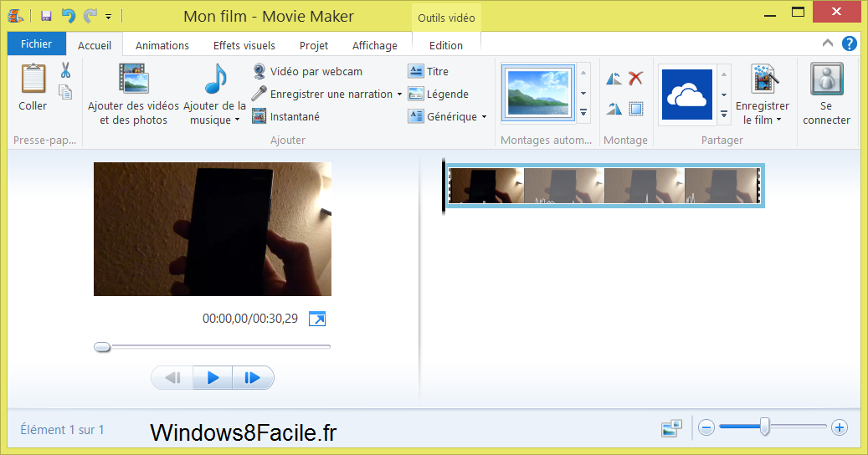
Task: Click the Cut scissors icon
Action: 65,70
